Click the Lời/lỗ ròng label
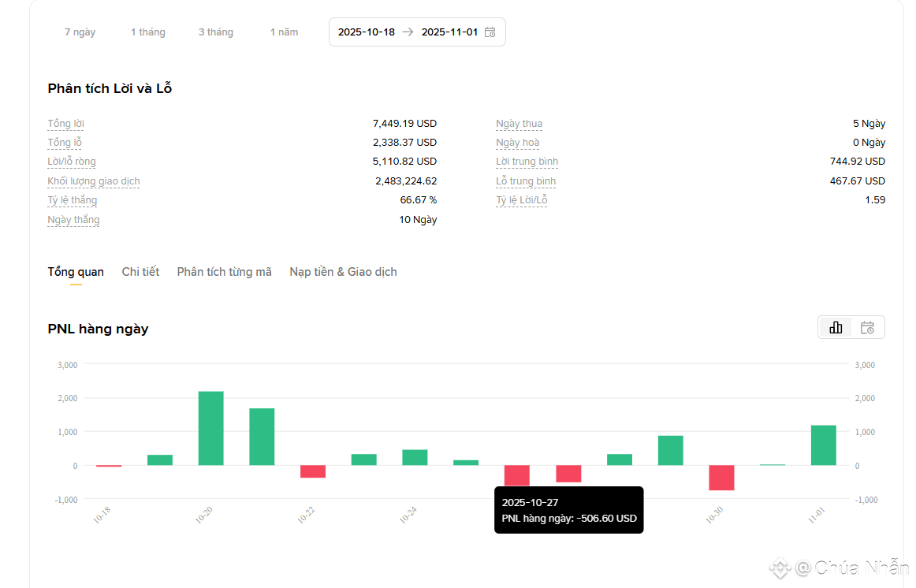The width and height of the screenshot is (916, 588). click(x=71, y=162)
